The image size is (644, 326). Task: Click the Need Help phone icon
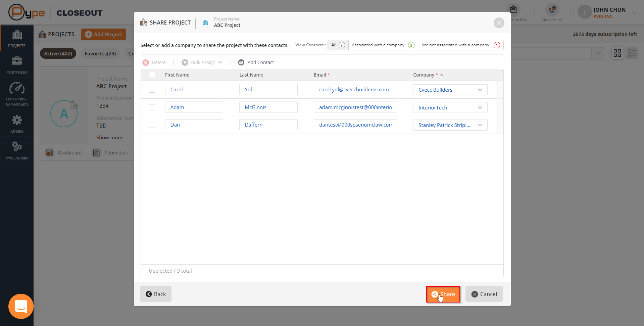pyautogui.click(x=552, y=10)
